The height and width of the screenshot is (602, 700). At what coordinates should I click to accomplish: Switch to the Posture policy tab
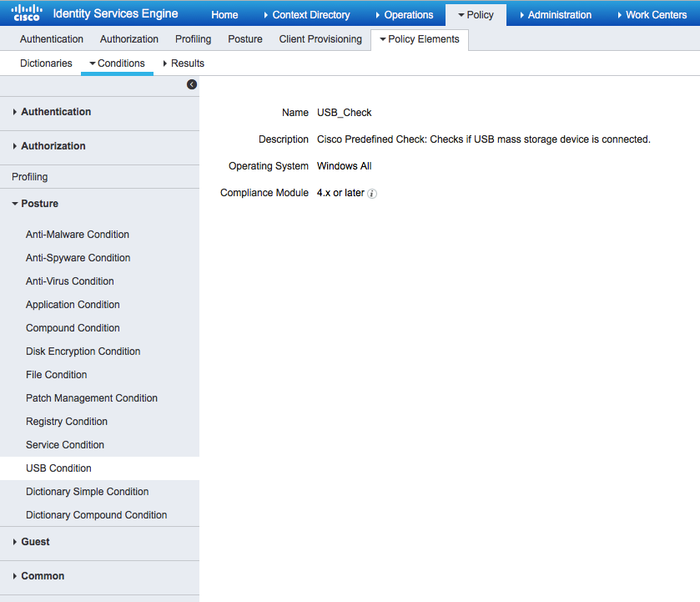coord(245,39)
